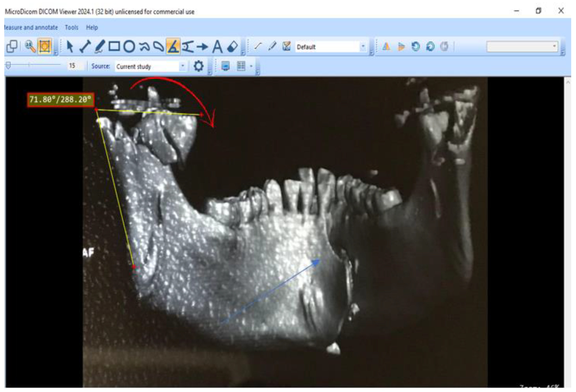Select the arrow pointer selection tool

pyautogui.click(x=70, y=47)
